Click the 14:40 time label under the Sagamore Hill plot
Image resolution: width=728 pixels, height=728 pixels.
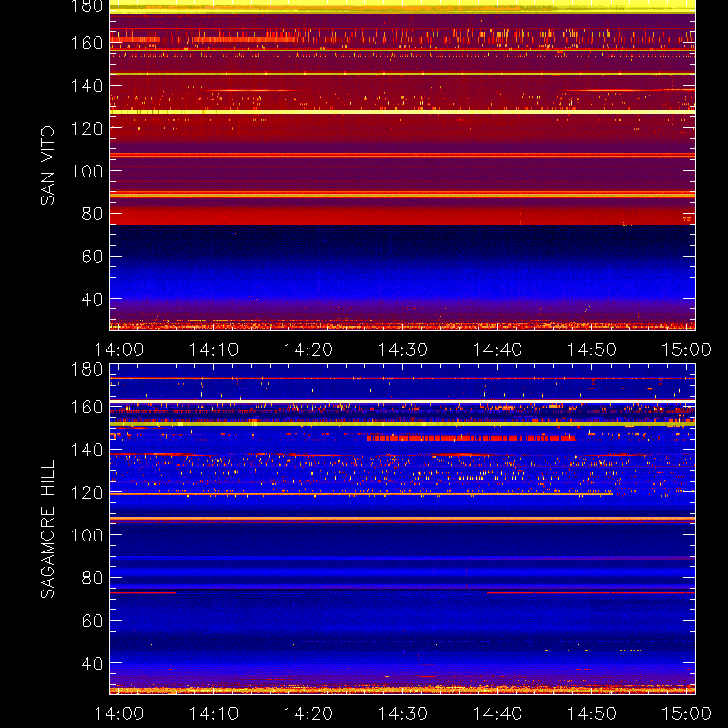point(497,713)
